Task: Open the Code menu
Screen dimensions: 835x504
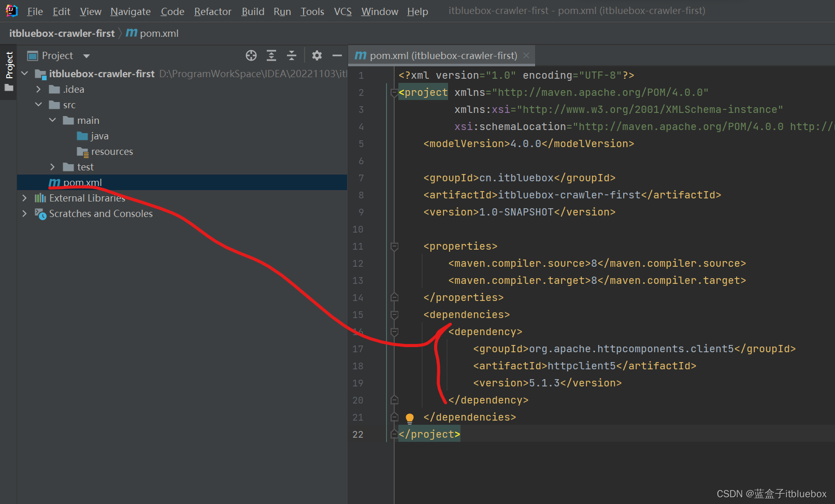Action: (x=172, y=11)
